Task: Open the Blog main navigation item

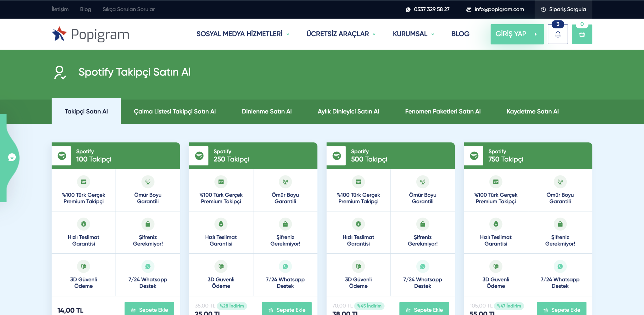Action: [x=460, y=34]
